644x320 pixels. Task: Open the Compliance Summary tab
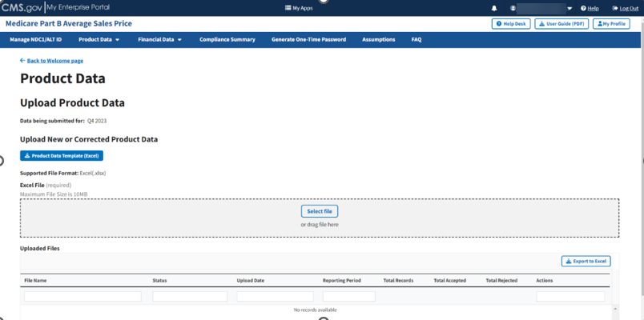[x=227, y=39]
